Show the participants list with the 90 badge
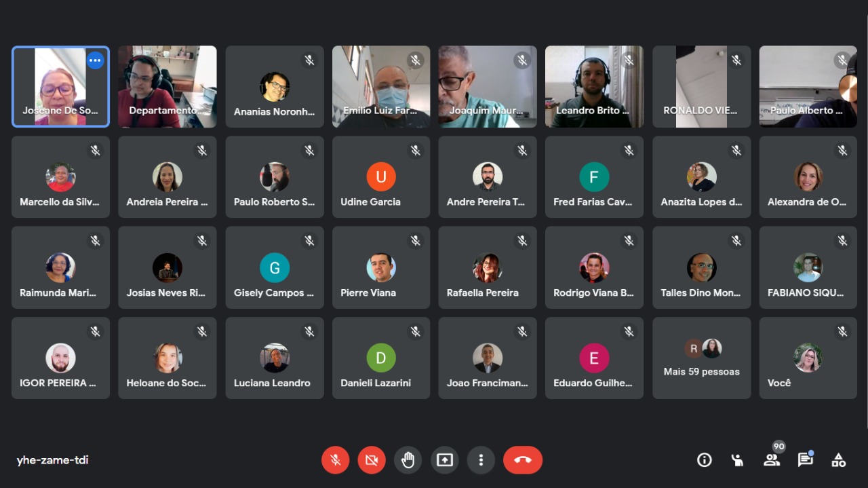Image resolution: width=868 pixels, height=488 pixels. click(x=772, y=460)
